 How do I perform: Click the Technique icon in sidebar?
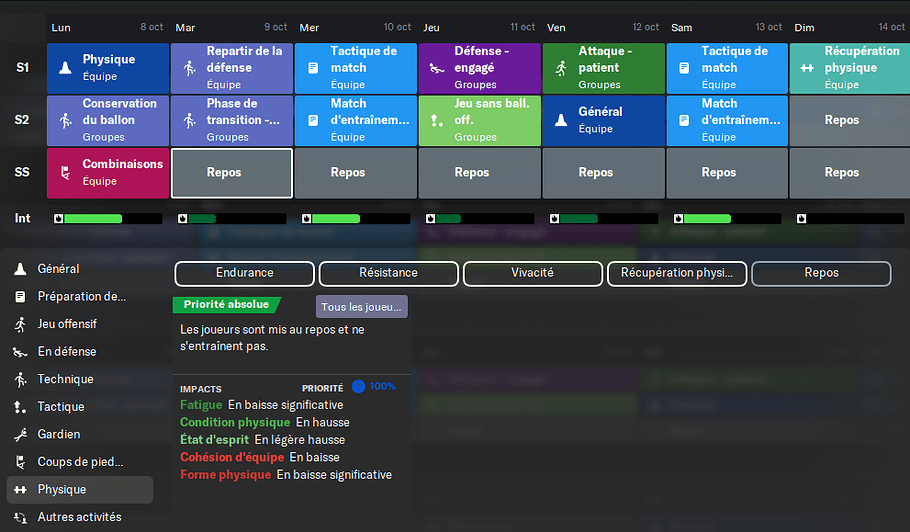20,379
